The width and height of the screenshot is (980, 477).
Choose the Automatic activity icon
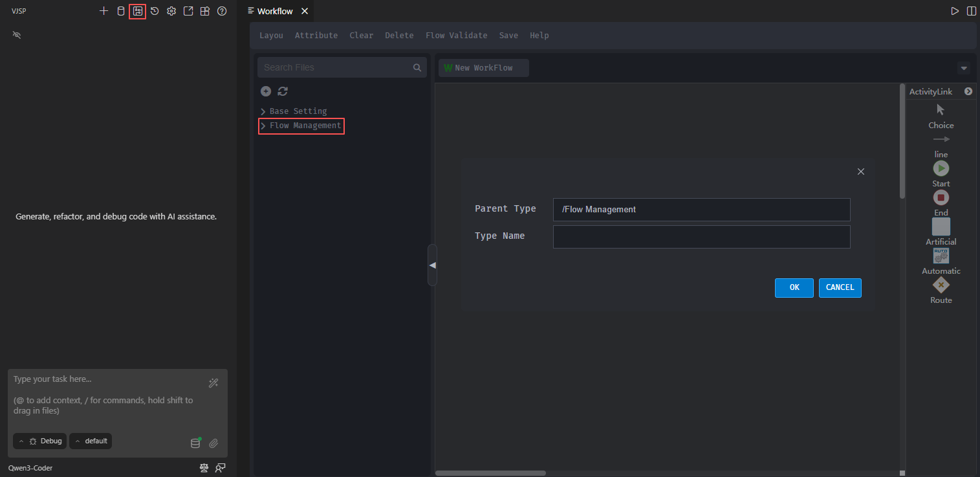click(x=941, y=256)
